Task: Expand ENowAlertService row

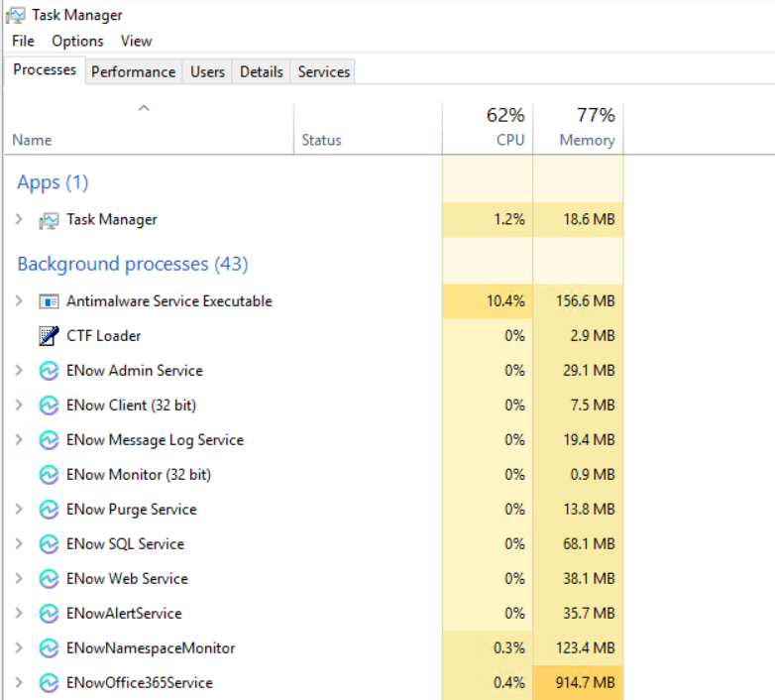Action: click(19, 613)
